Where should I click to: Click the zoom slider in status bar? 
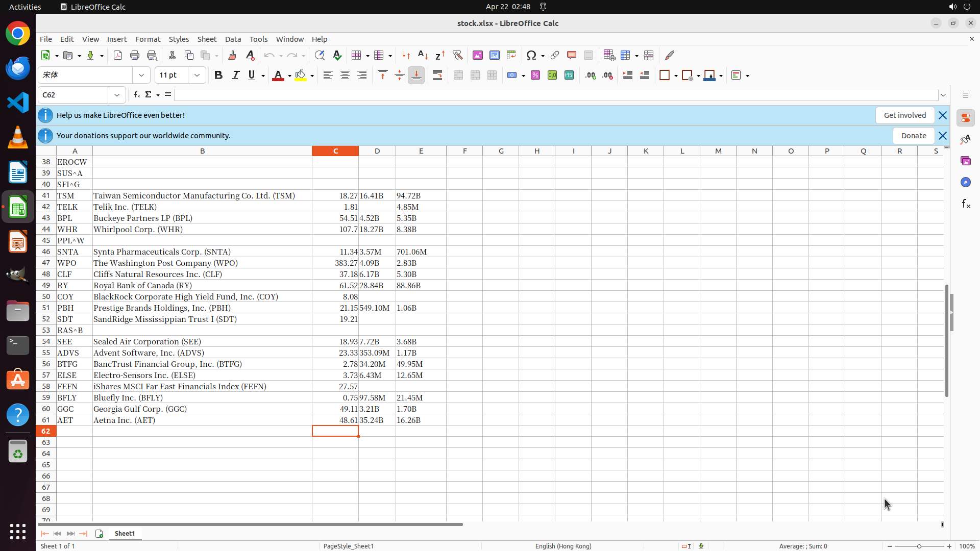919,546
